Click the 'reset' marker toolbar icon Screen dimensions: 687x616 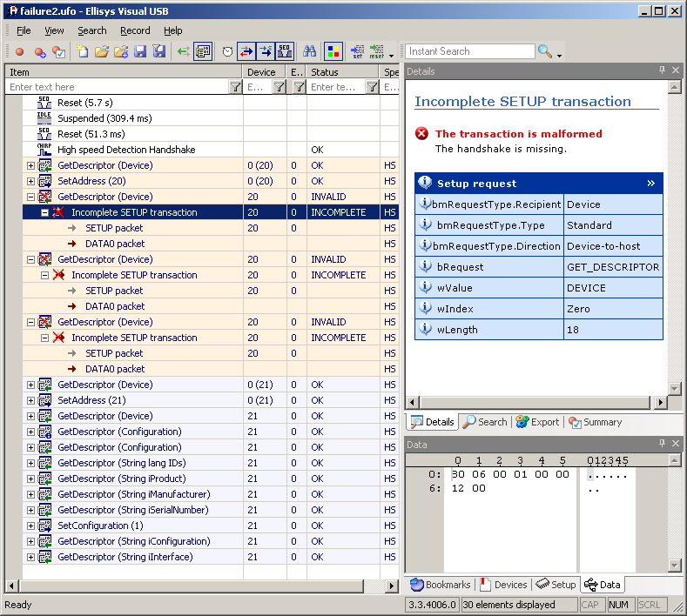(x=377, y=51)
